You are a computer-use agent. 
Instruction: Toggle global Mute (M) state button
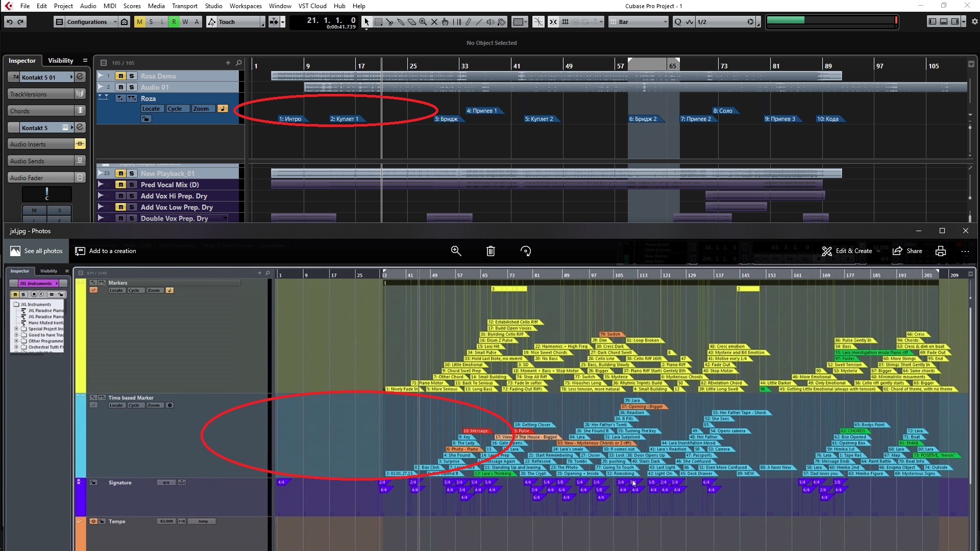coord(139,22)
